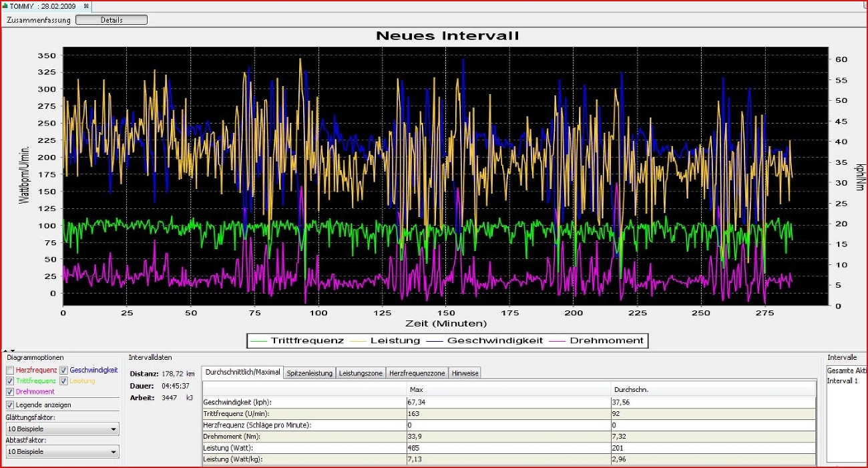Click the chart icon on the TOMMY tab

[x=5, y=6]
